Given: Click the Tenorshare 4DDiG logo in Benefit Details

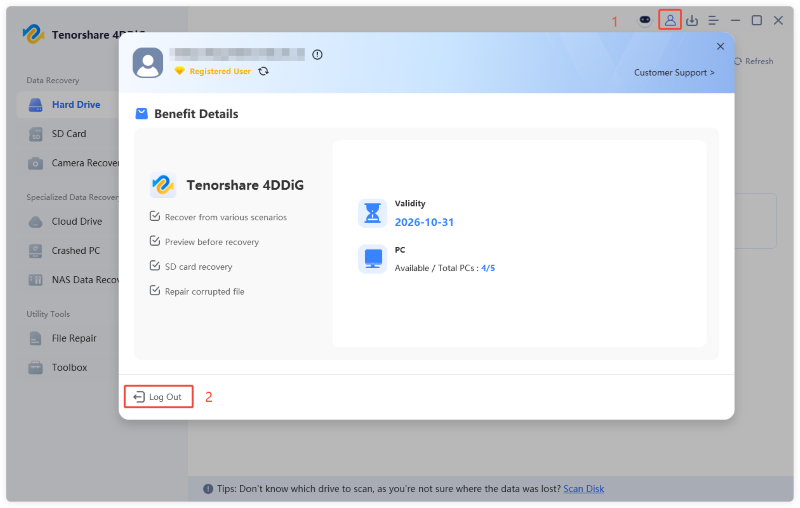Looking at the screenshot, I should click(x=163, y=185).
